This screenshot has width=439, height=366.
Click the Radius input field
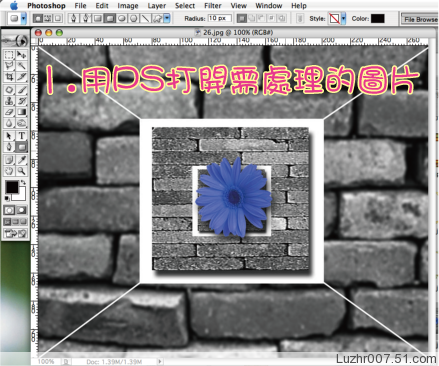220,18
